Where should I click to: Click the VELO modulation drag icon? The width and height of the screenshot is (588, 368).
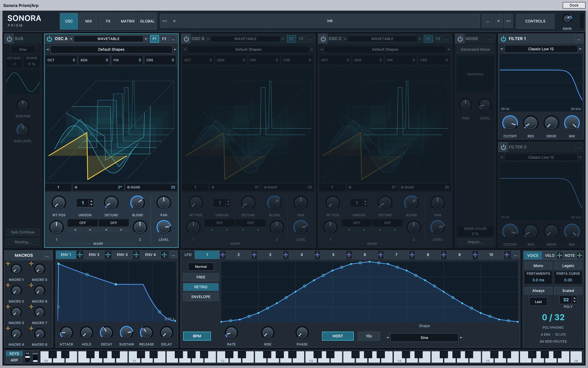(x=560, y=255)
